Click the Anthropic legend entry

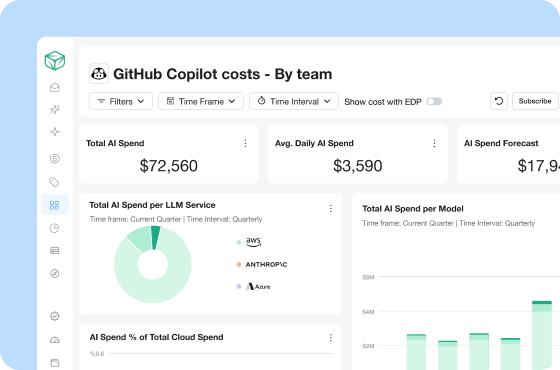click(262, 265)
